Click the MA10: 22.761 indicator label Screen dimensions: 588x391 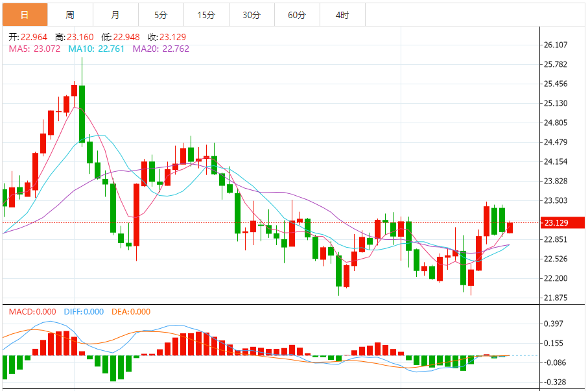click(x=96, y=49)
